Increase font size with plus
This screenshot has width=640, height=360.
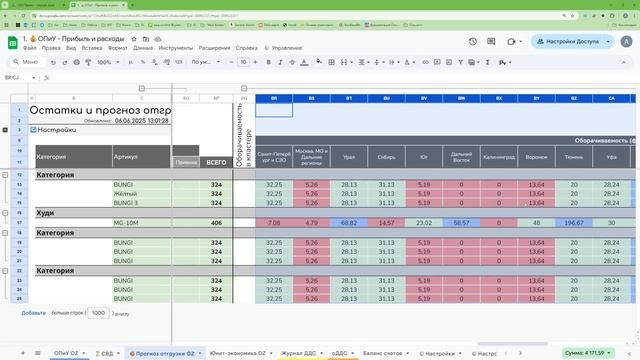pyautogui.click(x=256, y=62)
